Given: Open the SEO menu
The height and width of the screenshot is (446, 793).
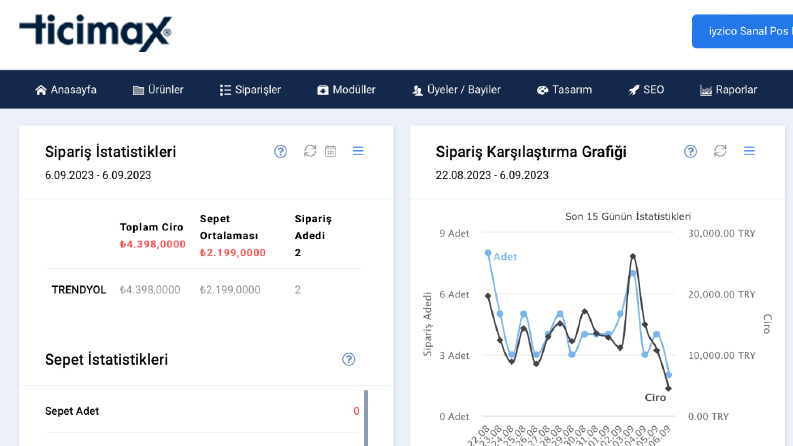Looking at the screenshot, I should [x=646, y=90].
